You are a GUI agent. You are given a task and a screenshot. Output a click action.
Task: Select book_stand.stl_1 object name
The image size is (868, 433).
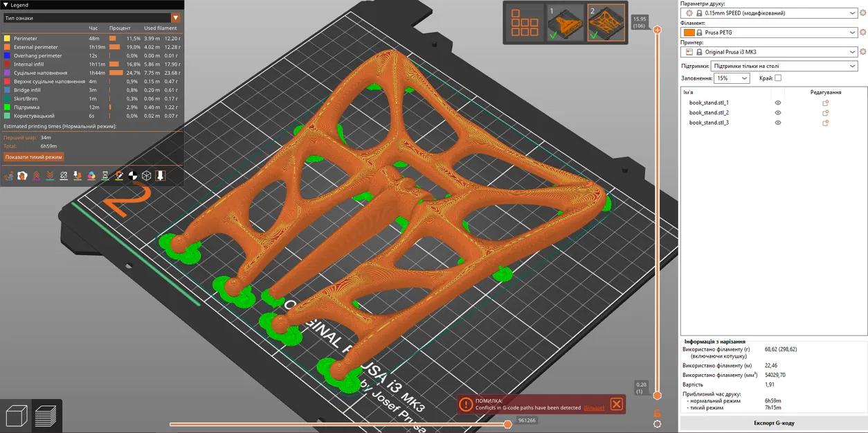(x=709, y=103)
